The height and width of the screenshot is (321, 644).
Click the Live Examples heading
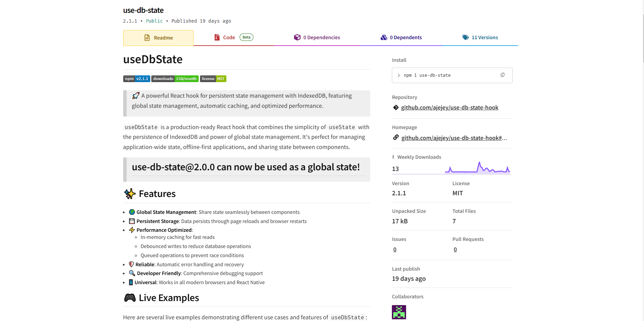pyautogui.click(x=169, y=298)
